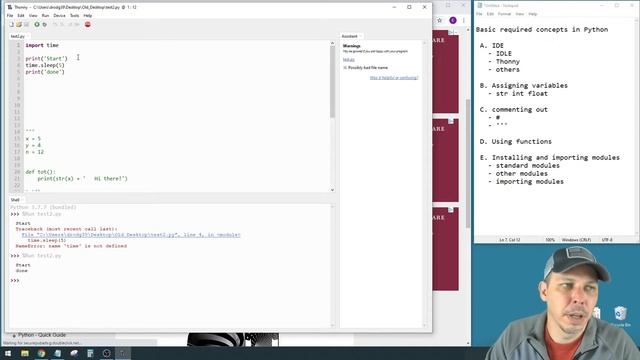Screen dimensions: 640x360
Task: Click Chrome bookmark star icon
Action: pos(440,20)
